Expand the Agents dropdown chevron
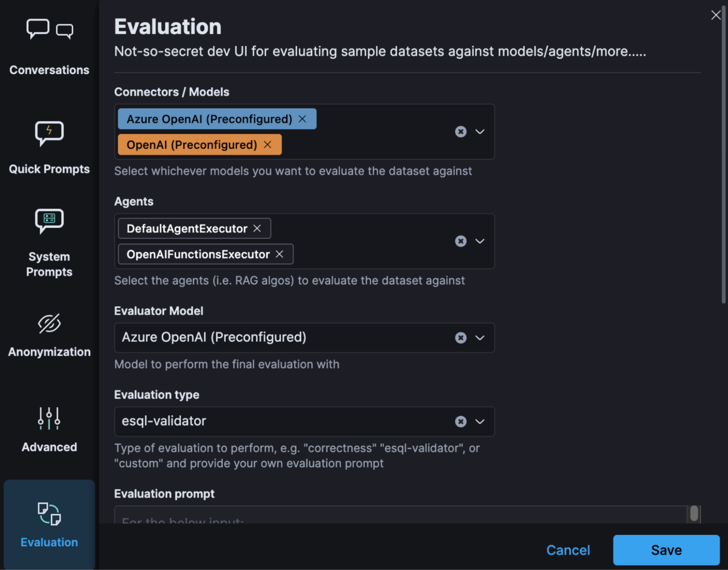728x570 pixels. tap(480, 241)
